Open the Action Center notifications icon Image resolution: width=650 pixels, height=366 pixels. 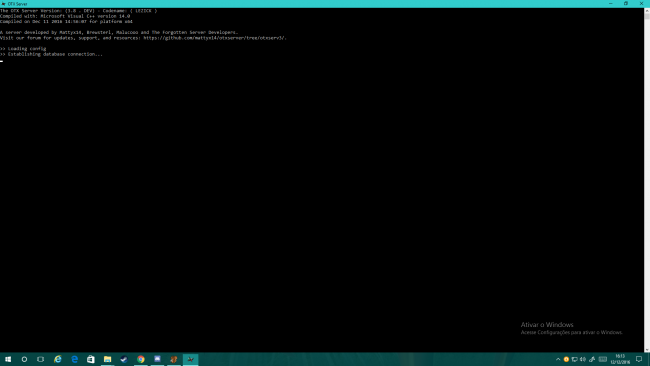click(639, 359)
